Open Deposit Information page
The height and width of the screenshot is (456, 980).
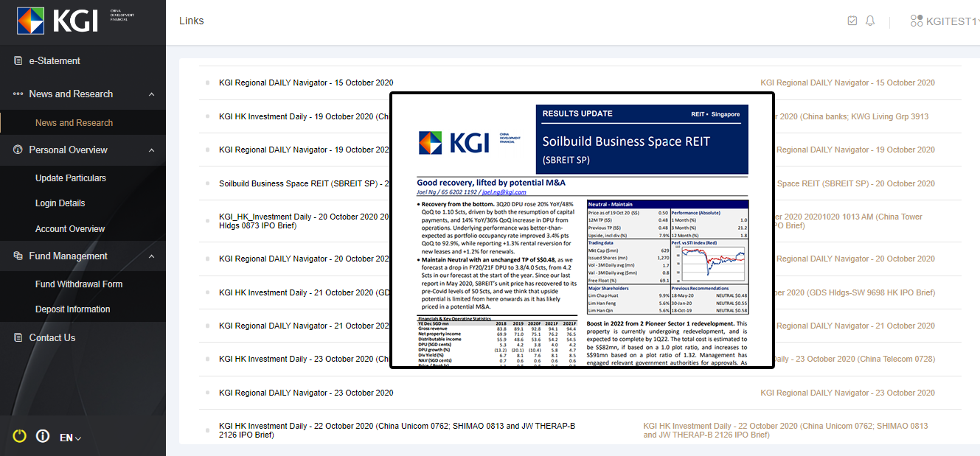click(x=73, y=309)
